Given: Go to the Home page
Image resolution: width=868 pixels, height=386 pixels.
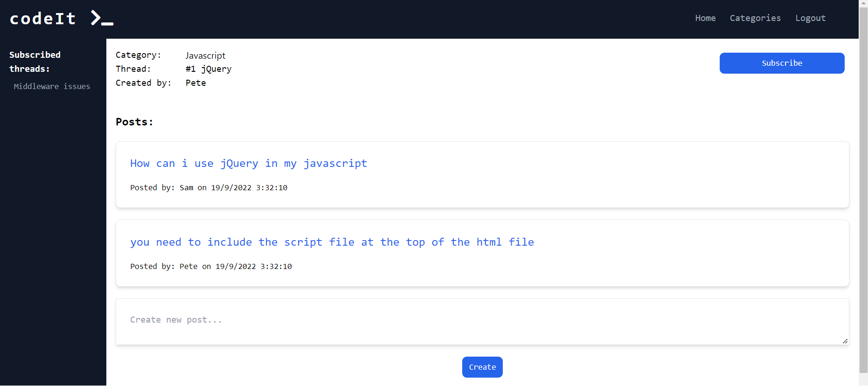Looking at the screenshot, I should (x=705, y=18).
